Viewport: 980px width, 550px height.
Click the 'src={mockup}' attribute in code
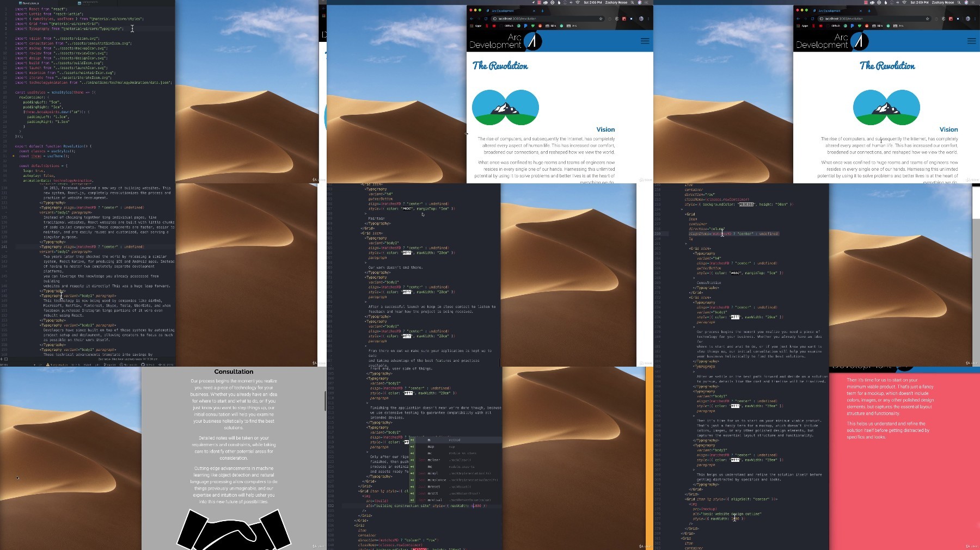[703, 509]
